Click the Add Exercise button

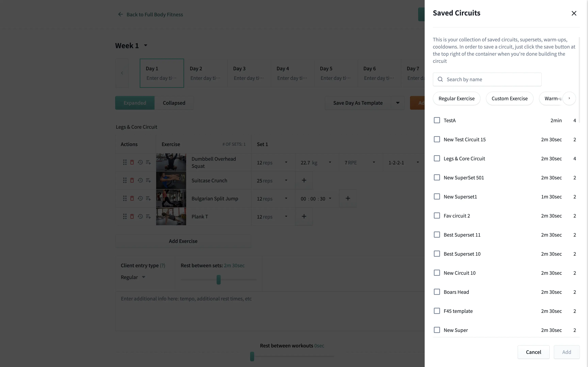[x=183, y=241]
